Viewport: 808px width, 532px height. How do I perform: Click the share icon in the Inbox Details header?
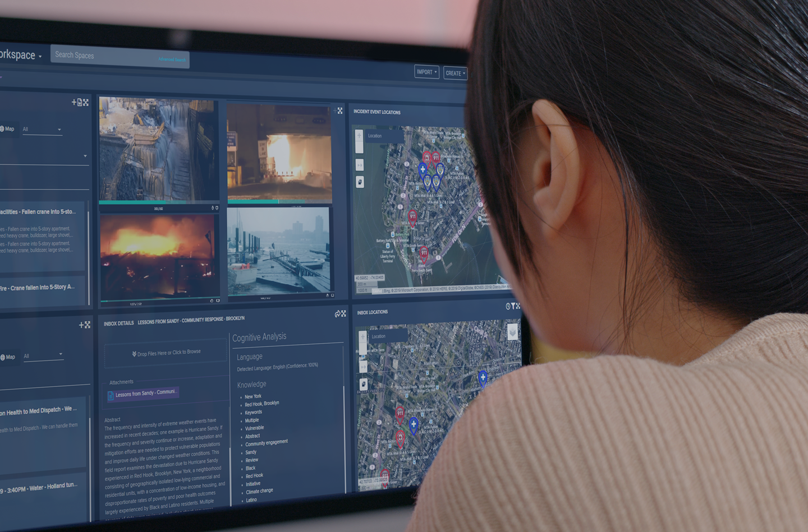point(337,314)
